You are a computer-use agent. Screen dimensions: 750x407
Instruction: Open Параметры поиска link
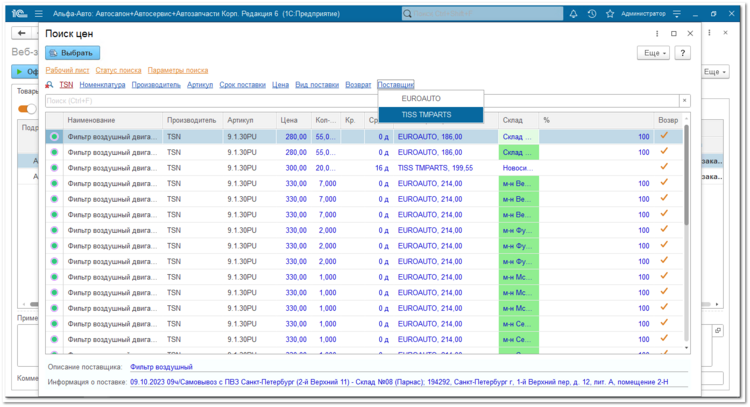tap(178, 70)
